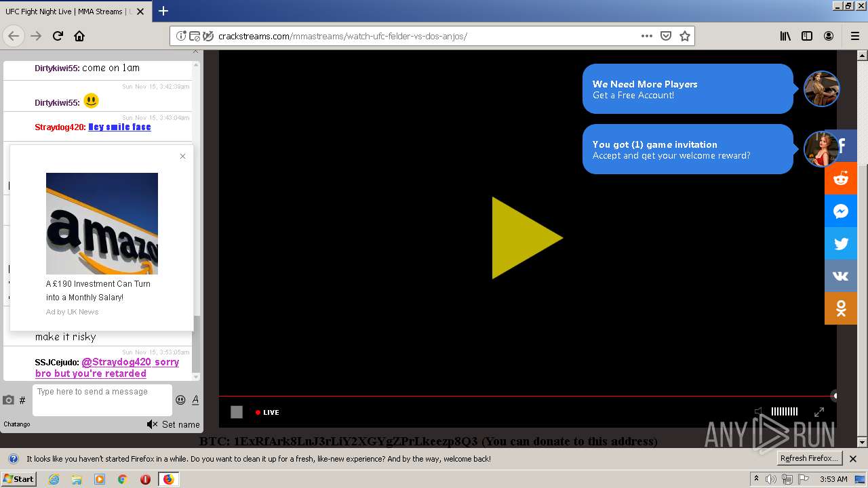The width and height of the screenshot is (868, 488).
Task: Open Windows Explorer from the taskbar
Action: pyautogui.click(x=77, y=479)
